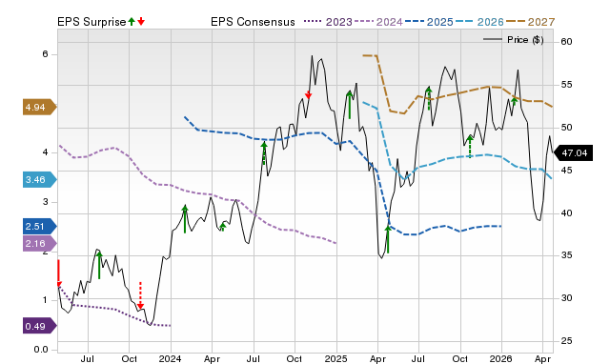
Task: Click the dotted red surprise arrow after Oct 2023
Action: click(140, 295)
